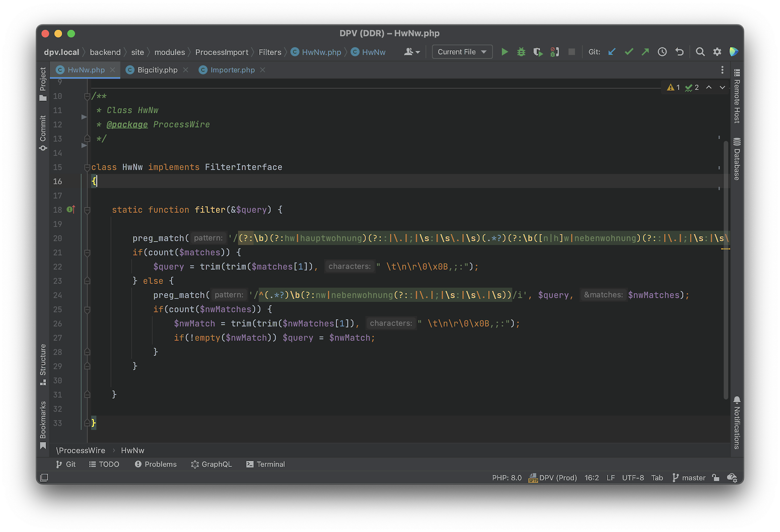Viewport: 780px width, 532px height.
Task: Open the Git tool window at bottom
Action: click(66, 464)
